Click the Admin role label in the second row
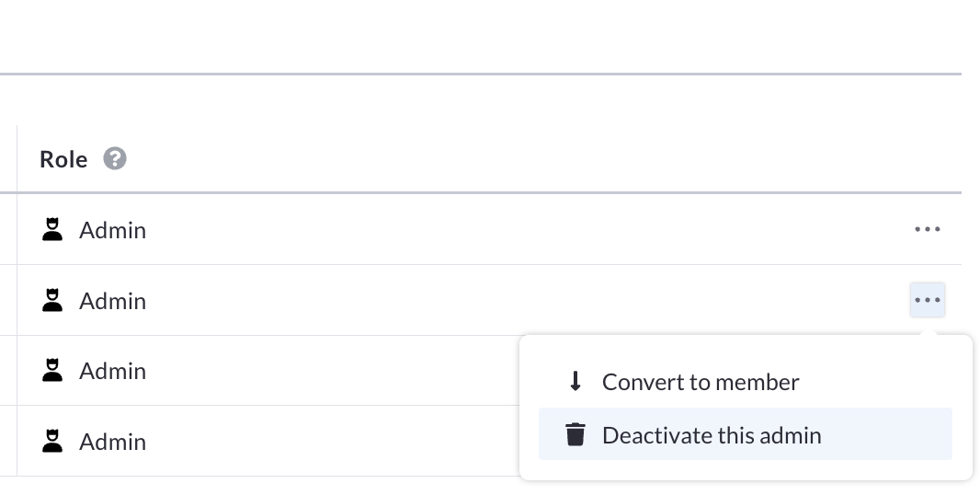Image resolution: width=980 pixels, height=495 pixels. tap(112, 301)
